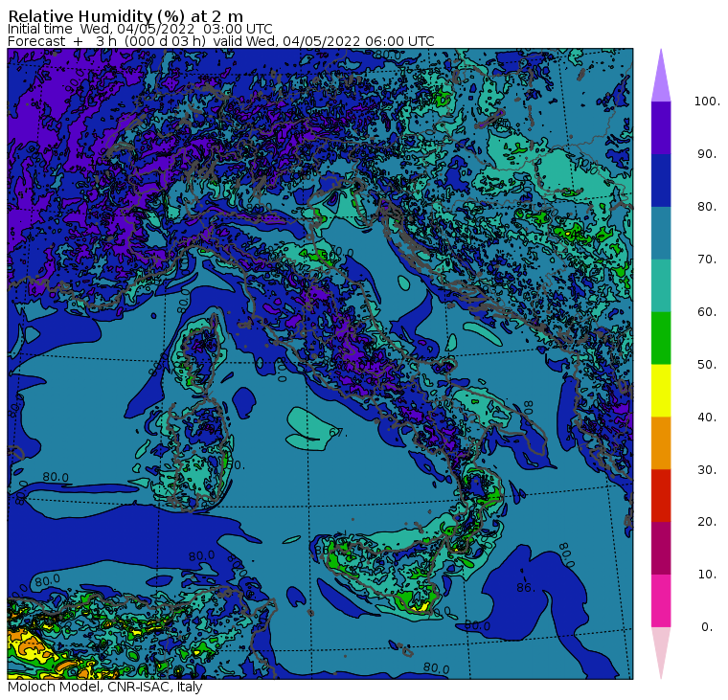The height and width of the screenshot is (700, 728).
Task: Click the '20.' legend label
Action: point(707,521)
